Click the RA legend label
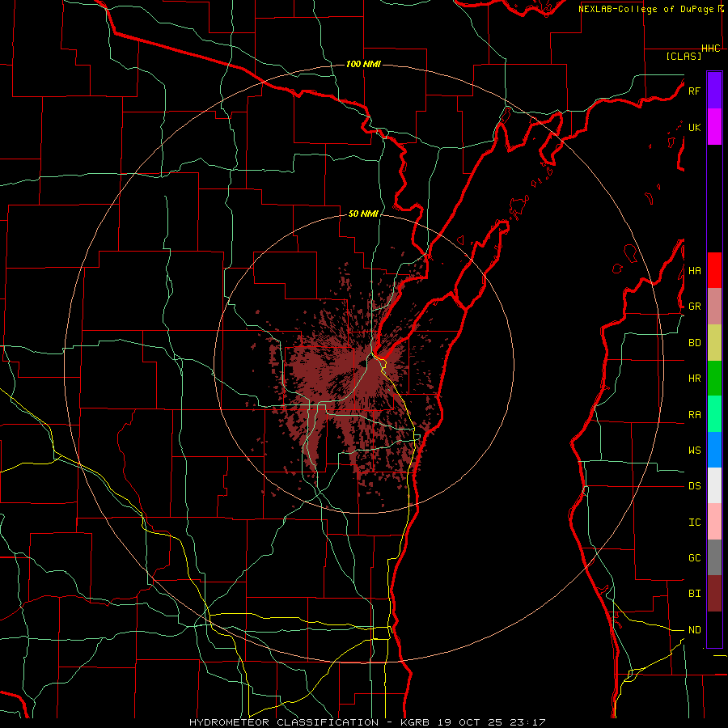 (694, 415)
